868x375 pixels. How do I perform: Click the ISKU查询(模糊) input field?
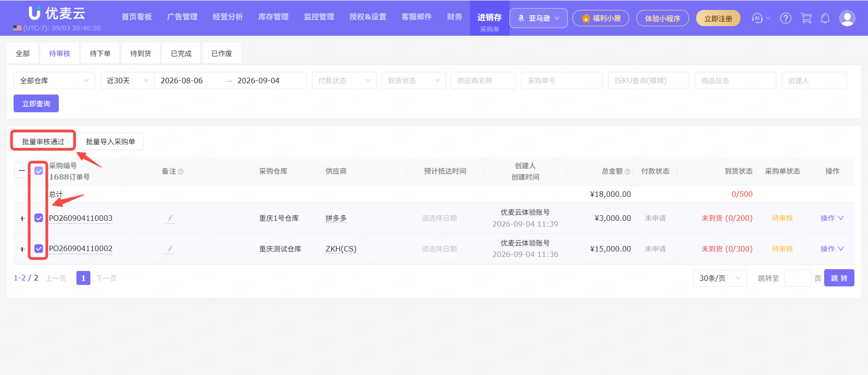point(649,81)
